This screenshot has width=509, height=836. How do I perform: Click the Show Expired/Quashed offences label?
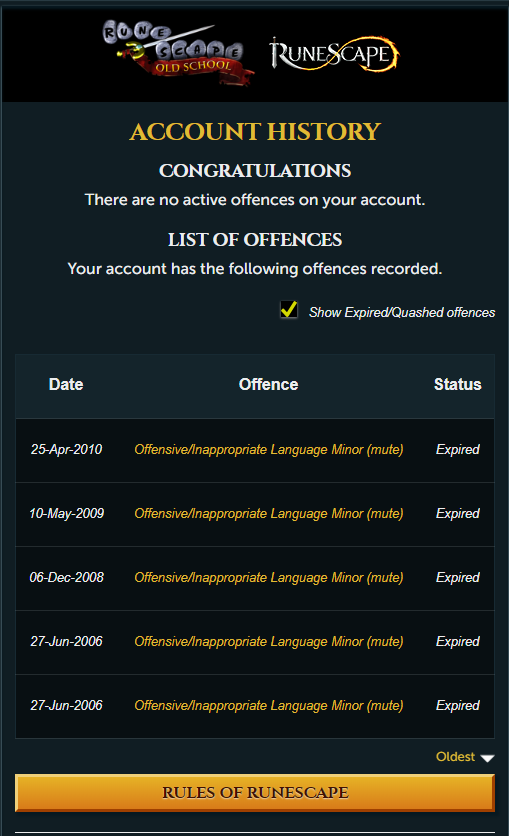(x=402, y=312)
